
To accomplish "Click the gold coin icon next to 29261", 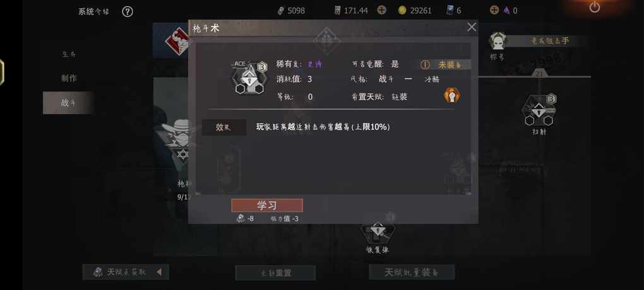I will coord(402,10).
